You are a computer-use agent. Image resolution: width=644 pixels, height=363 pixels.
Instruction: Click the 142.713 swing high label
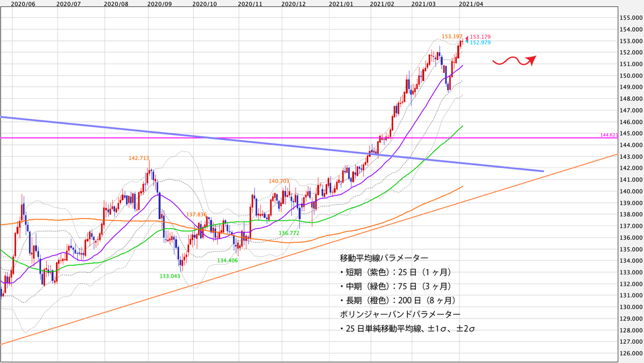tap(138, 158)
